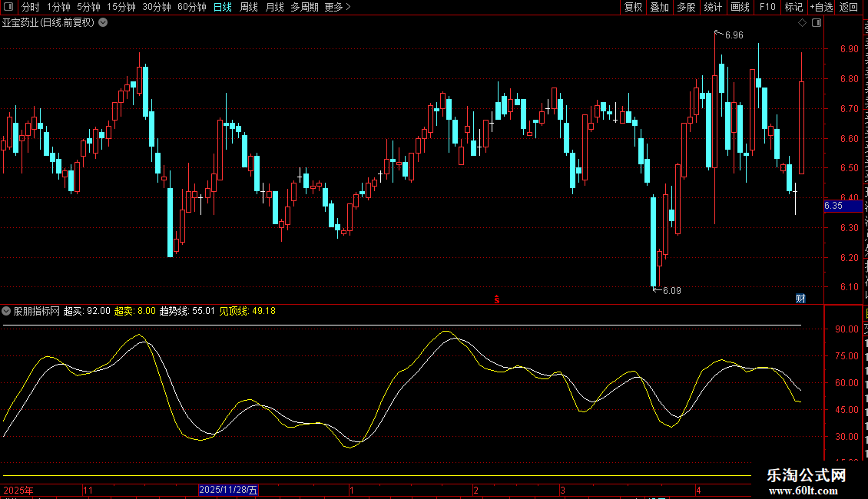Expand the 更多 periods menu

point(338,7)
